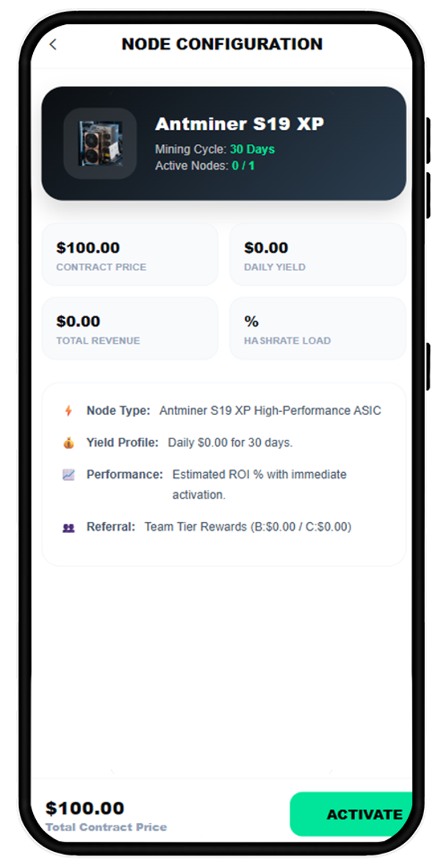Click the Active Nodes 0 / 1 counter
Screen dimensions: 441x868
click(242, 166)
